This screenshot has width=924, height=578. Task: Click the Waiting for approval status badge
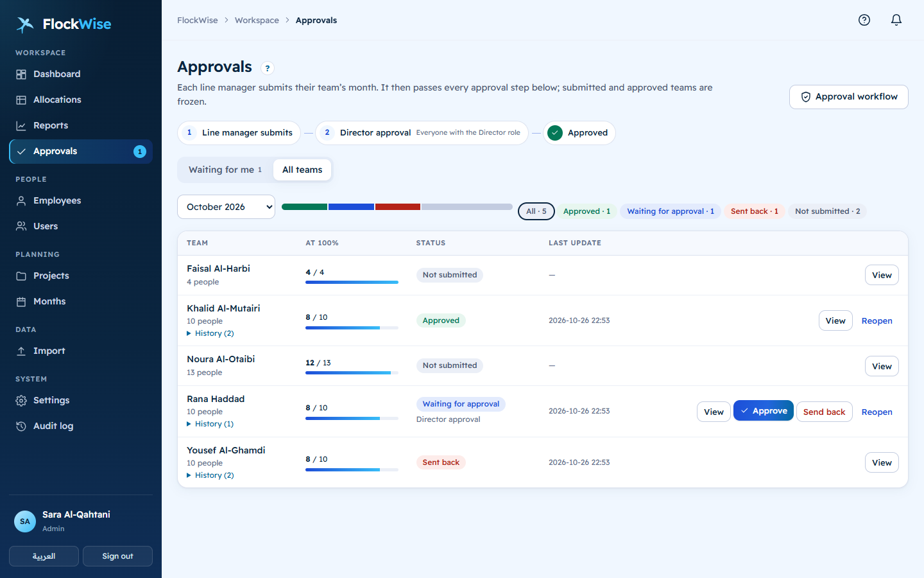461,405
